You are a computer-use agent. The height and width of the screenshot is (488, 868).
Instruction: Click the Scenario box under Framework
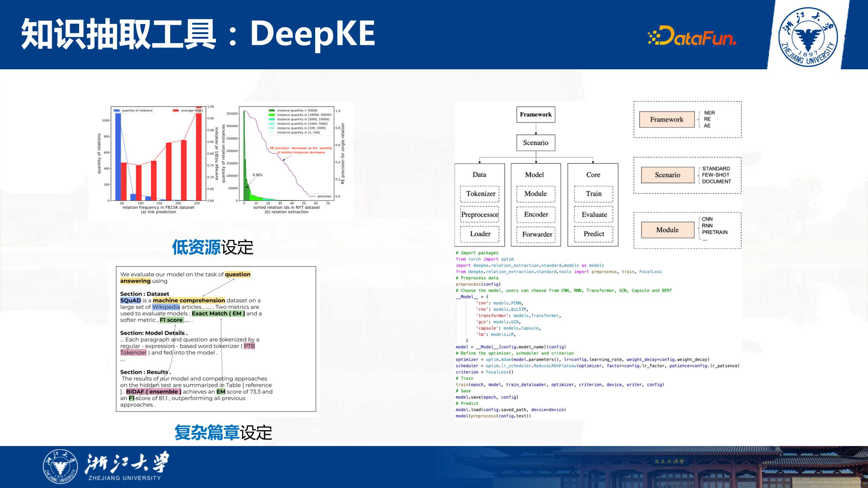536,143
